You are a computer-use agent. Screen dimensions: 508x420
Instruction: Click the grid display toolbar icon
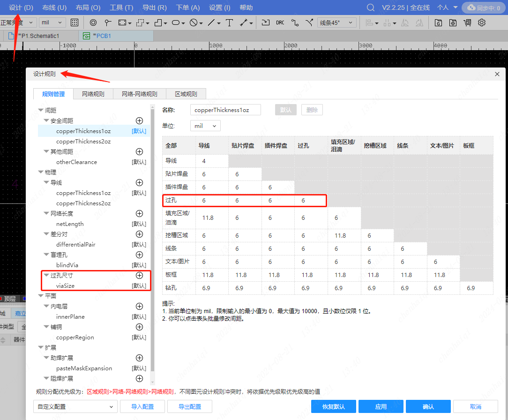[75, 22]
